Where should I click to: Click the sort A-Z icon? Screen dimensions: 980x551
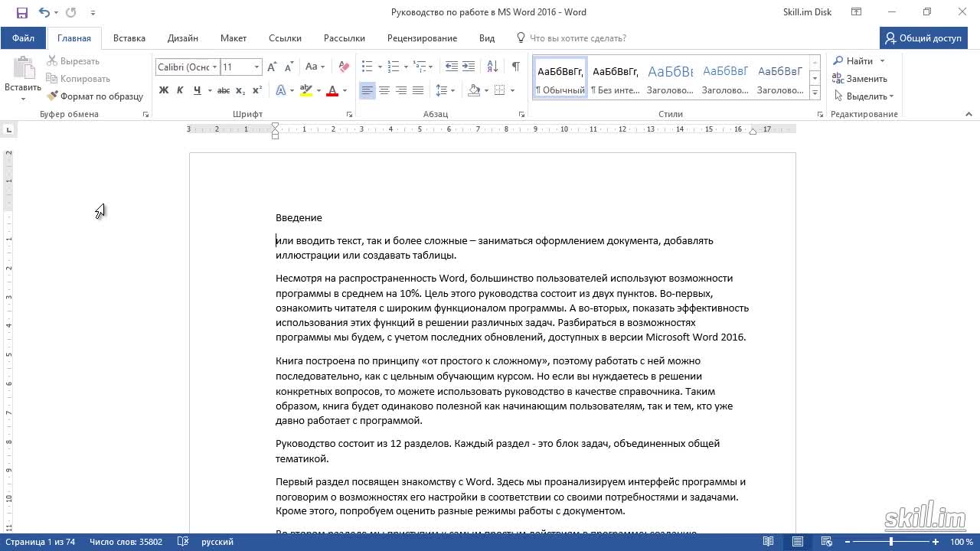[492, 67]
